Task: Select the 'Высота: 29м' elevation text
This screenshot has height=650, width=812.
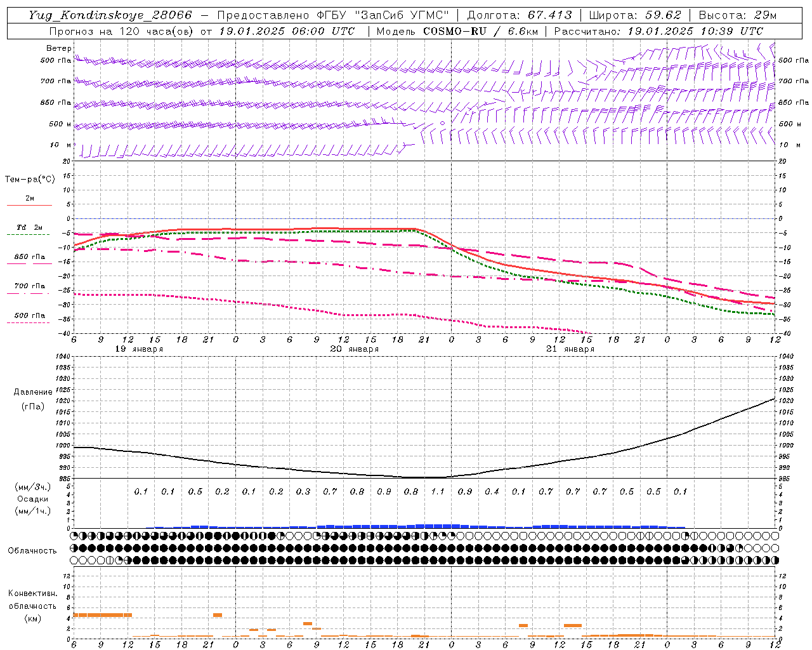Action: pos(737,15)
